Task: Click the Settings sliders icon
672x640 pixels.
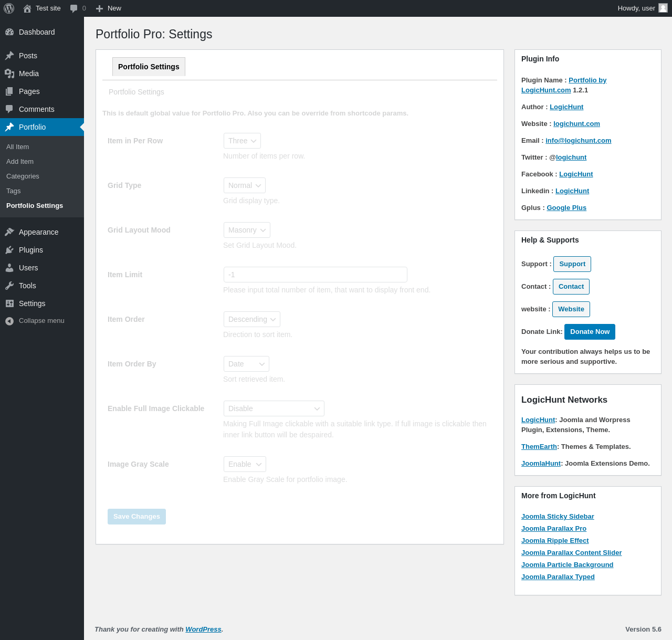Action: 9,303
